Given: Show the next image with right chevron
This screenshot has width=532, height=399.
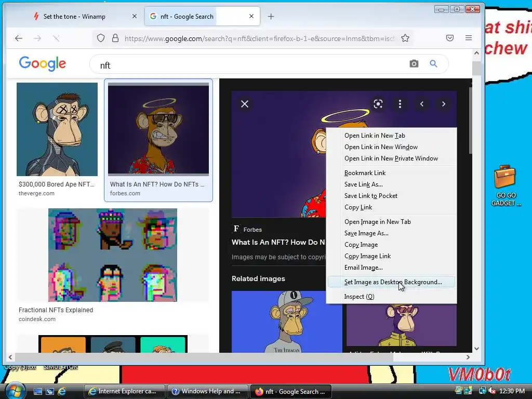Looking at the screenshot, I should coord(444,104).
